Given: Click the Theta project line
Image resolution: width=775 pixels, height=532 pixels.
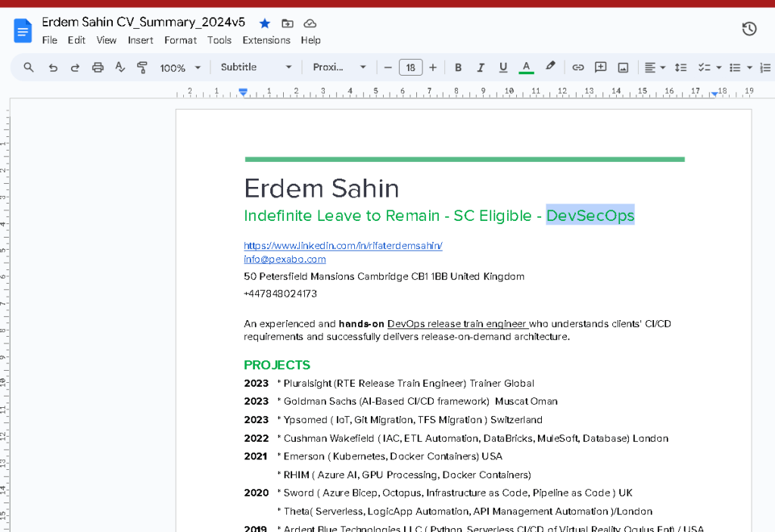Looking at the screenshot, I should 465,512.
